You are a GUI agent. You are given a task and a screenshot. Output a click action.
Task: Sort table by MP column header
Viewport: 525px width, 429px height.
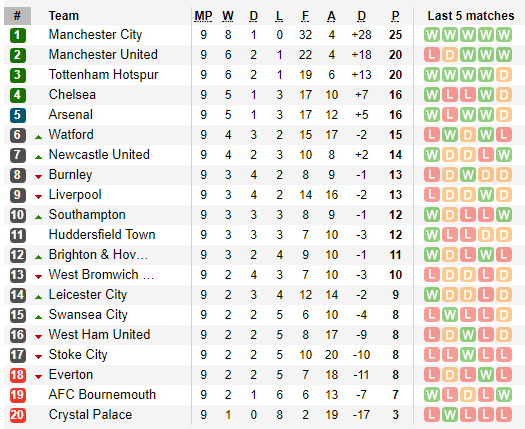pos(203,16)
